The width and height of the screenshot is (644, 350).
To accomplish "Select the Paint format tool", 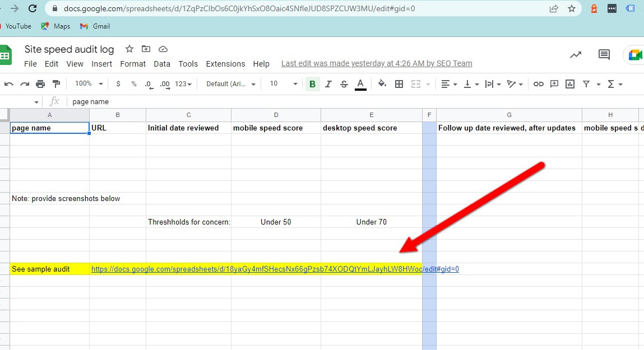I will (55, 83).
